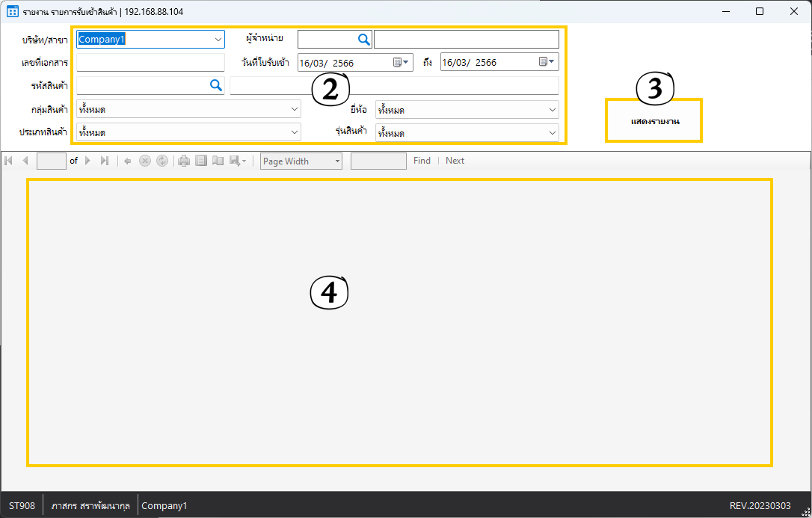
Task: Expand the กลุ่มสินค้า product group dropdown
Action: click(x=294, y=110)
